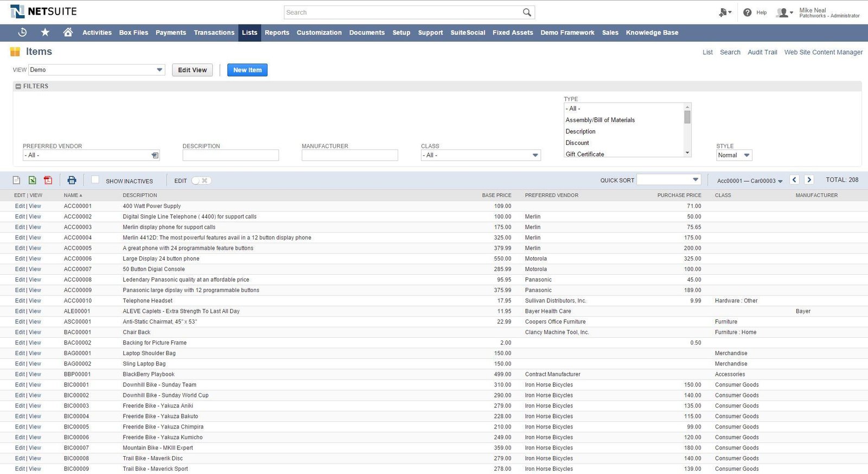Open the Quick Sort dropdown
The image size is (868, 474).
[668, 180]
